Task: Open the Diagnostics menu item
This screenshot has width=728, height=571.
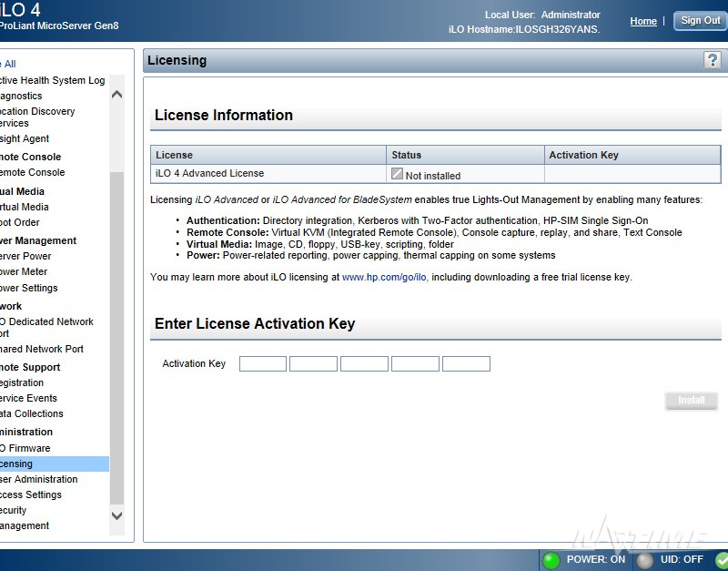Action: click(x=21, y=96)
